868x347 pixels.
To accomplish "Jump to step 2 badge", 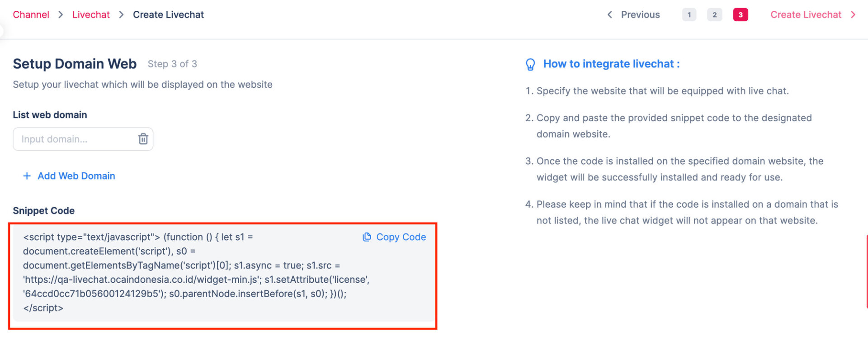I will point(714,15).
